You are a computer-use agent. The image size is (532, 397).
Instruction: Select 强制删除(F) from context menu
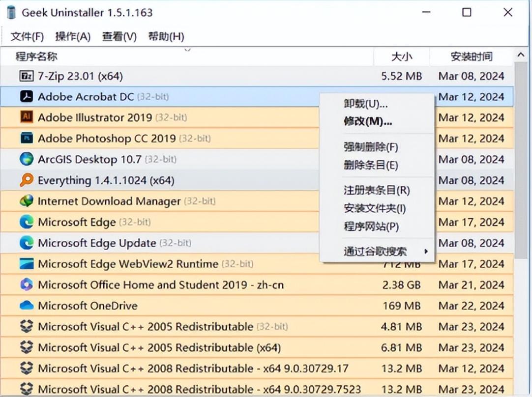pyautogui.click(x=371, y=147)
